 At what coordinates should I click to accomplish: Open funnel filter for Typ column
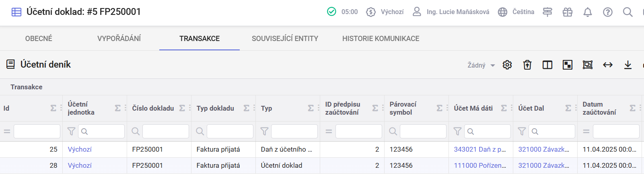[264, 131]
